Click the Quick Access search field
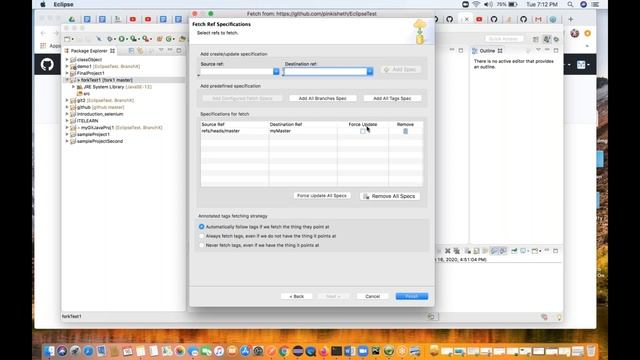The width and height of the screenshot is (640, 360). tap(504, 39)
